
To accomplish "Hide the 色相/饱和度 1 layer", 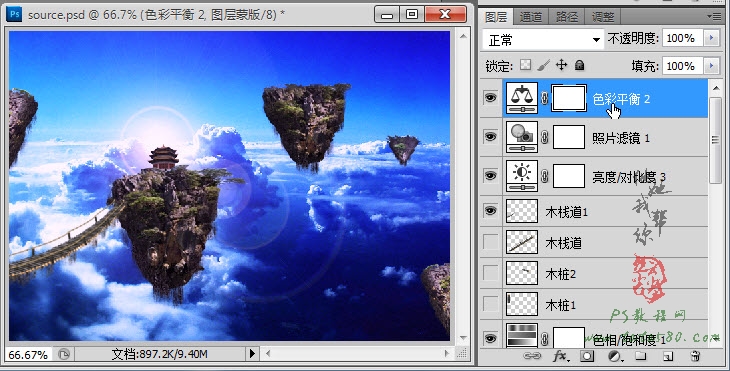I will click(490, 339).
